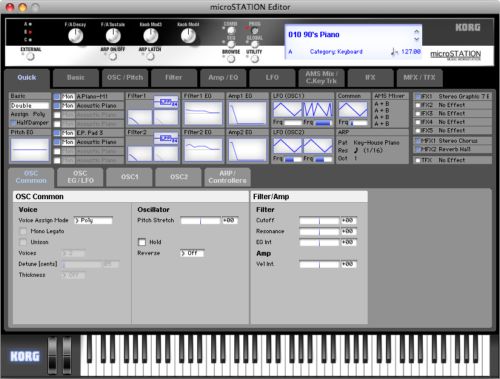Open the Amp2 EG envelope graph
Screen dimensions: 500x379
coord(248,150)
